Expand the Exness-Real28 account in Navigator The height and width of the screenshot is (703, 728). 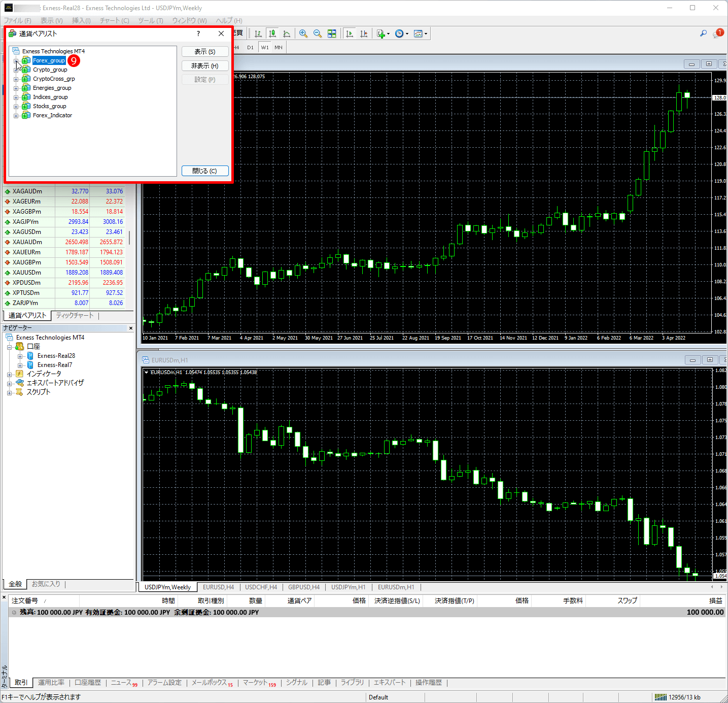click(20, 355)
